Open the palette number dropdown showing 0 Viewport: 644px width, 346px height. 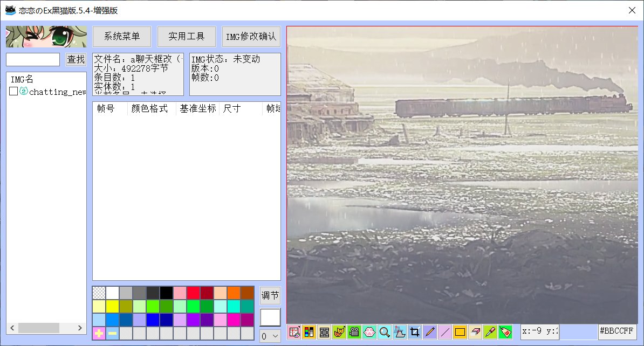click(270, 336)
